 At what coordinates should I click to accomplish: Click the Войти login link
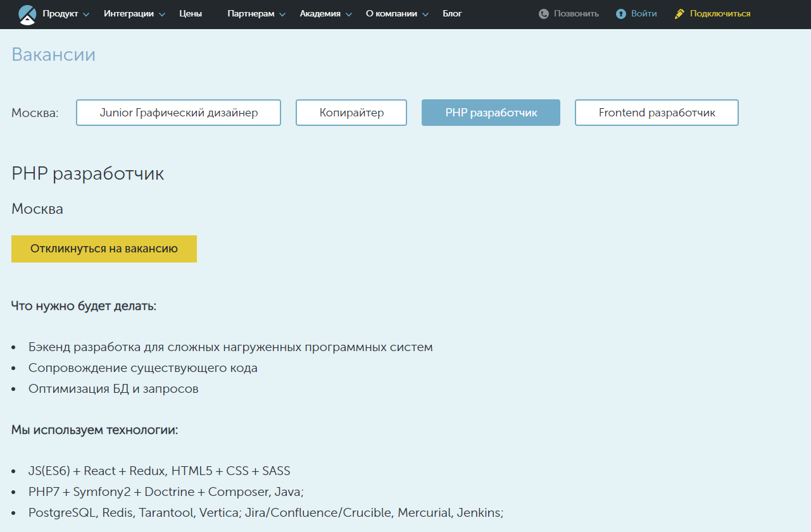pyautogui.click(x=644, y=14)
